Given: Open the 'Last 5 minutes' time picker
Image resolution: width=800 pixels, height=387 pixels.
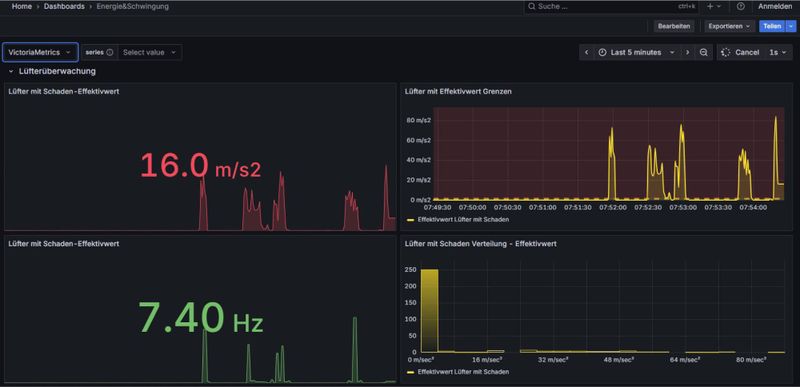Looking at the screenshot, I should coord(637,53).
